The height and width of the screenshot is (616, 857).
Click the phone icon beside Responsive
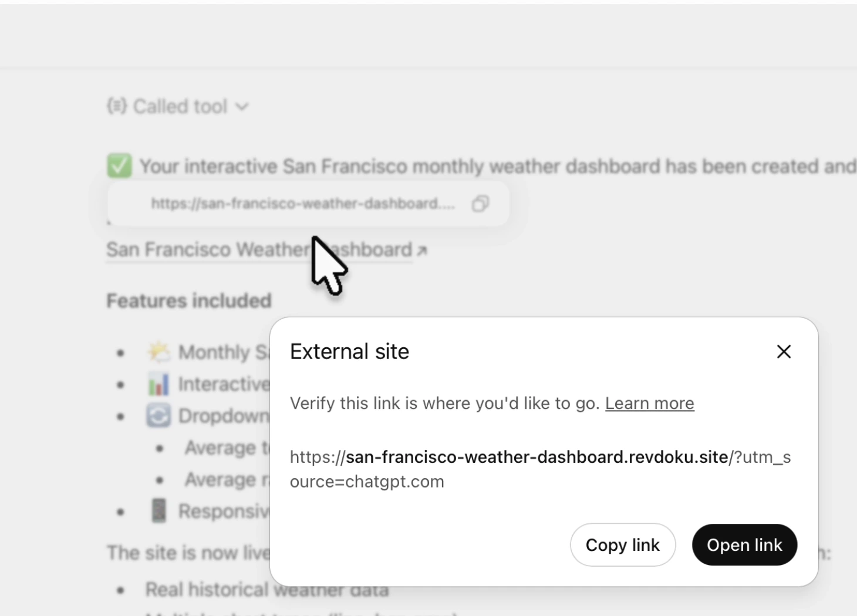coord(159,510)
